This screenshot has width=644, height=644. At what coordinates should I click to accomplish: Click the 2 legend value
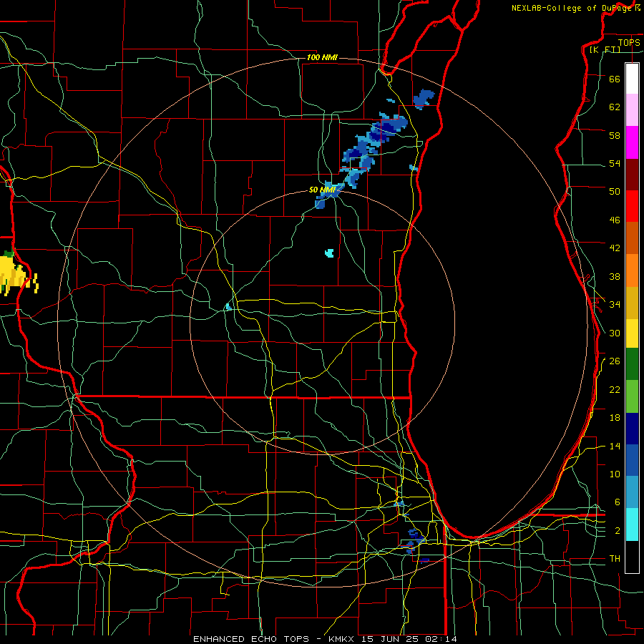point(618,531)
